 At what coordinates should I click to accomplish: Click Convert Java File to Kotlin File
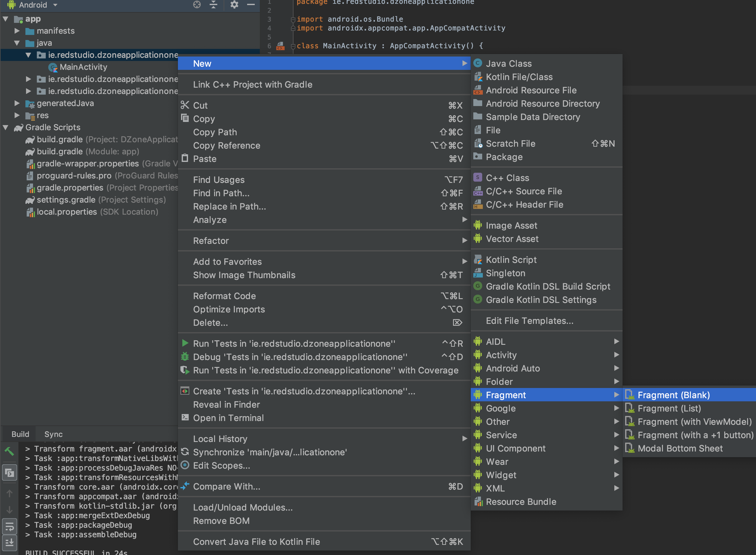pyautogui.click(x=256, y=542)
